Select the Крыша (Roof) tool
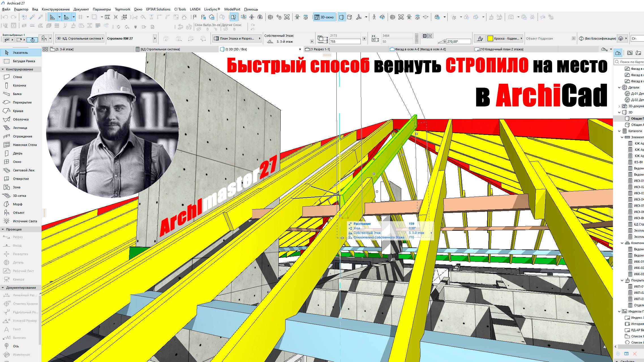The height and width of the screenshot is (362, 644). click(18, 111)
